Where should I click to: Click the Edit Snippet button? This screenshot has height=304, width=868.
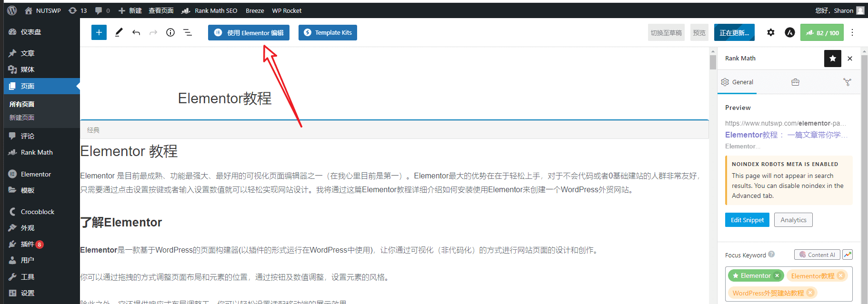[747, 220]
